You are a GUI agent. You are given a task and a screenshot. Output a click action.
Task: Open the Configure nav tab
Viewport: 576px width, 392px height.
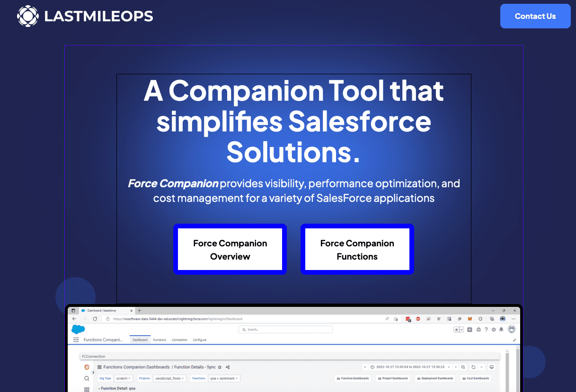[199, 340]
